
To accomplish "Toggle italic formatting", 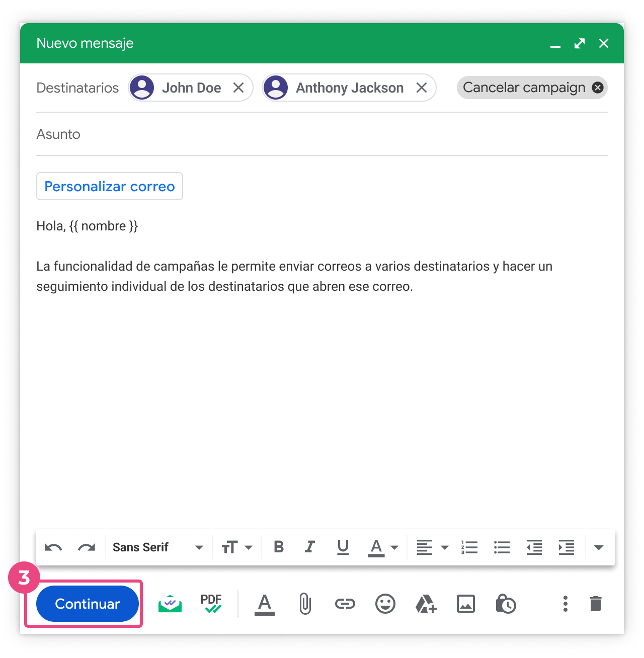I will [x=310, y=547].
